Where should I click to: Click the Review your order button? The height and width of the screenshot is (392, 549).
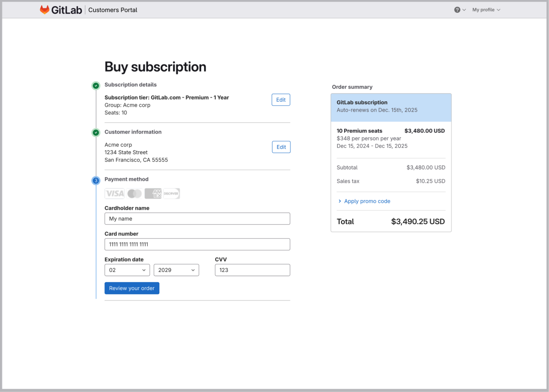132,288
